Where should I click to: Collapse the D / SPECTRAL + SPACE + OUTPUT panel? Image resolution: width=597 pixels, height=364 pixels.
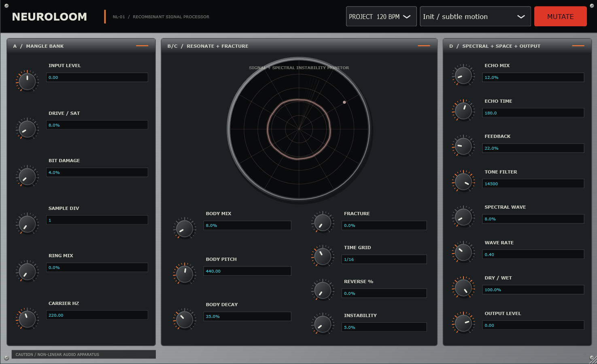[578, 46]
